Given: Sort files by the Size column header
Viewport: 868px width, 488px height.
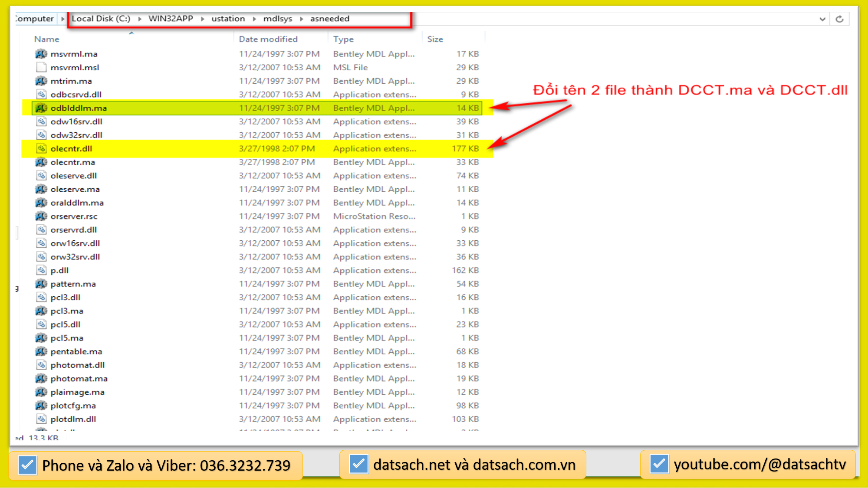Looking at the screenshot, I should coord(435,39).
